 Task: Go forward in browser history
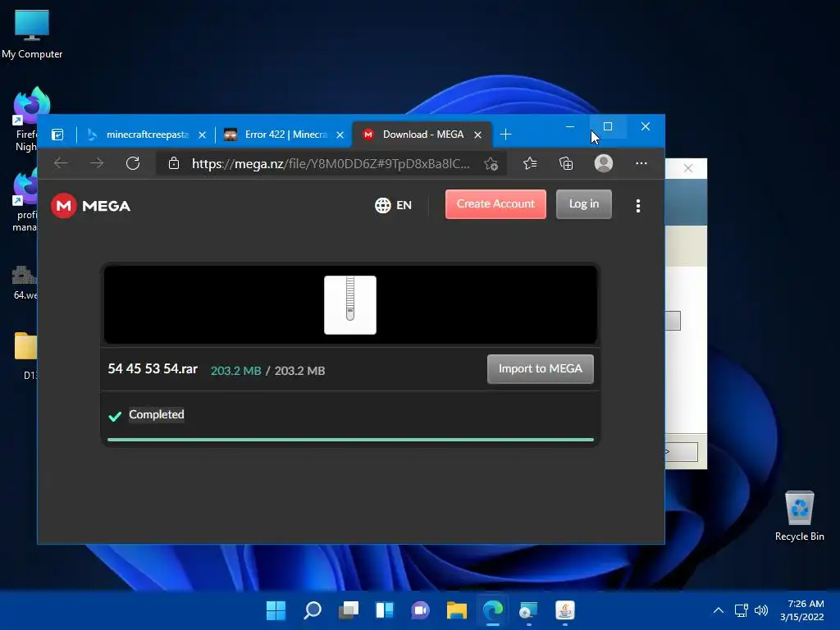point(97,163)
